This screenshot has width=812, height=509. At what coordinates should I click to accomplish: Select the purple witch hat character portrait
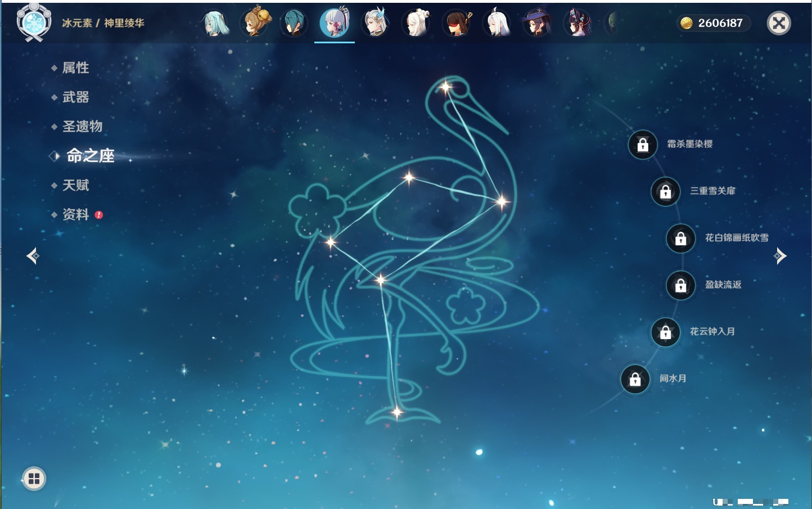[538, 23]
